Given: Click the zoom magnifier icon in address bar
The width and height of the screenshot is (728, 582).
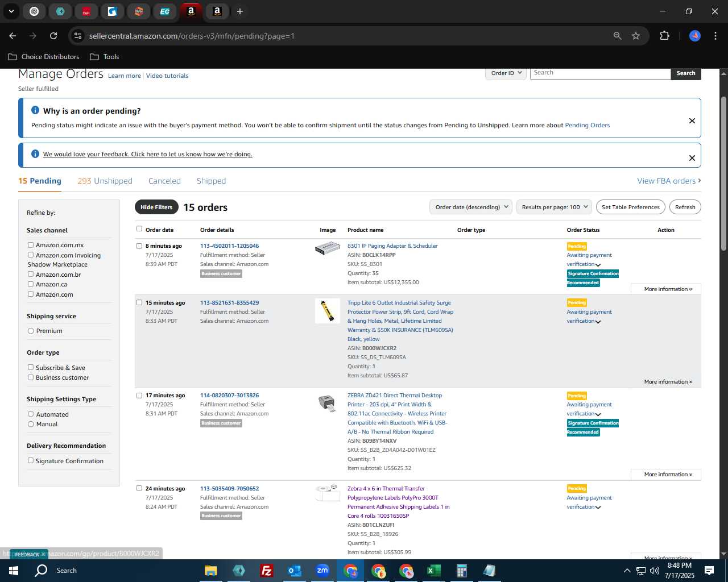Looking at the screenshot, I should [618, 36].
